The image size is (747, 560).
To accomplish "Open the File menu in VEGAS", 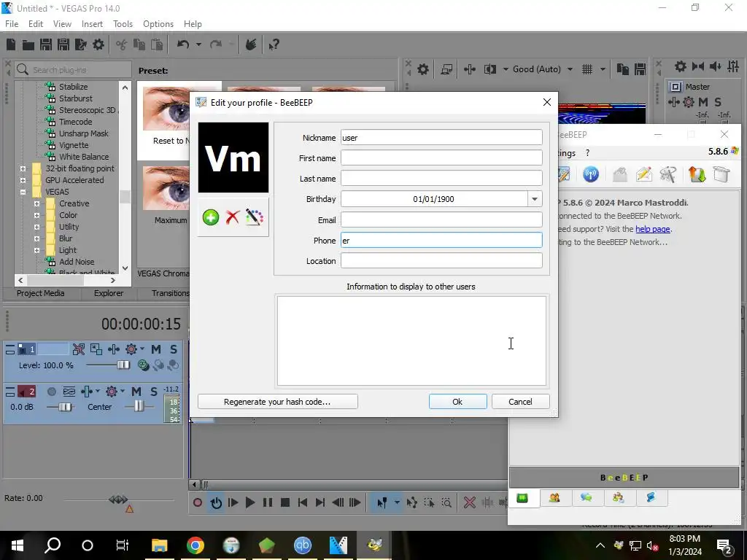I will (x=12, y=24).
